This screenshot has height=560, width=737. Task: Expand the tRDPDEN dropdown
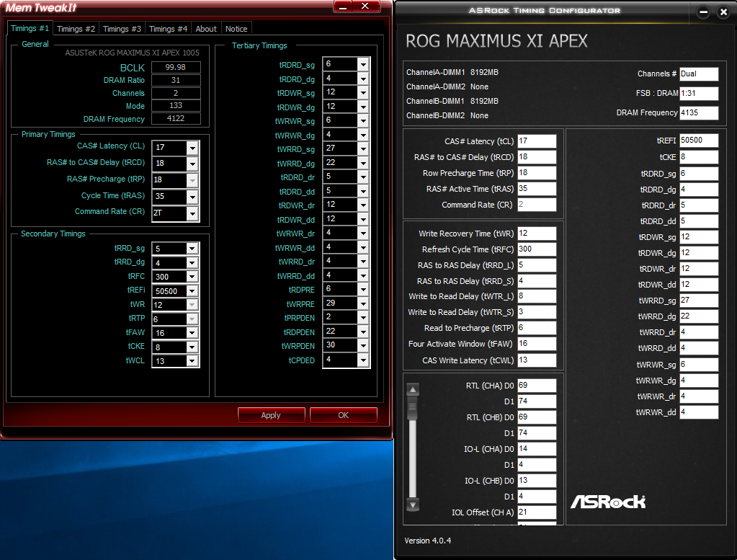tap(363, 332)
